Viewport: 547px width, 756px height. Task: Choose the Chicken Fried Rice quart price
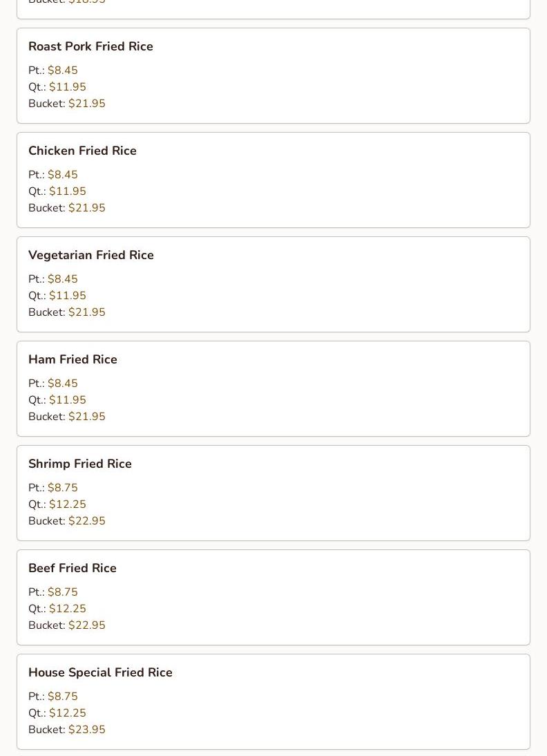pos(67,191)
